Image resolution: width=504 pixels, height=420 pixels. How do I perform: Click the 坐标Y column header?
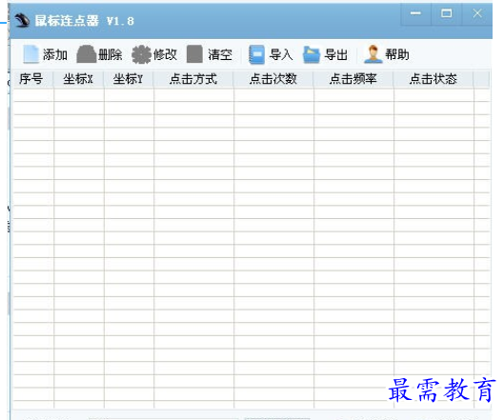[129, 79]
